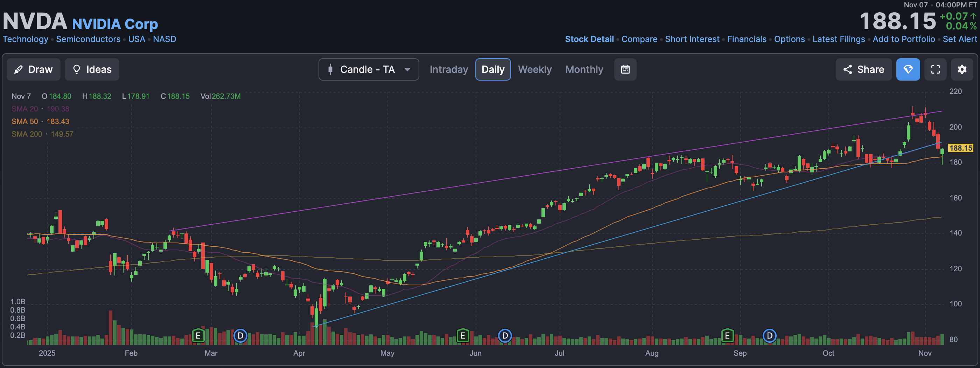This screenshot has width=980, height=368.
Task: Click the dividend D marker in June
Action: (505, 336)
